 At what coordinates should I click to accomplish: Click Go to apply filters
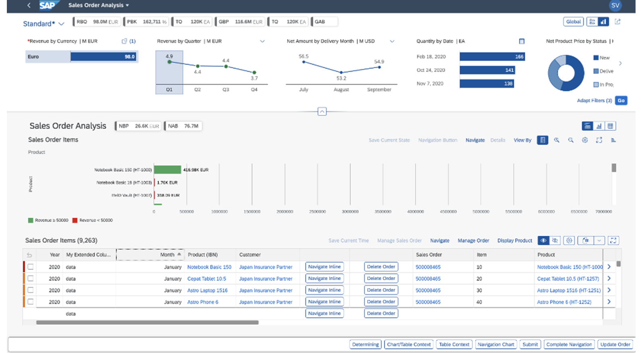621,101
